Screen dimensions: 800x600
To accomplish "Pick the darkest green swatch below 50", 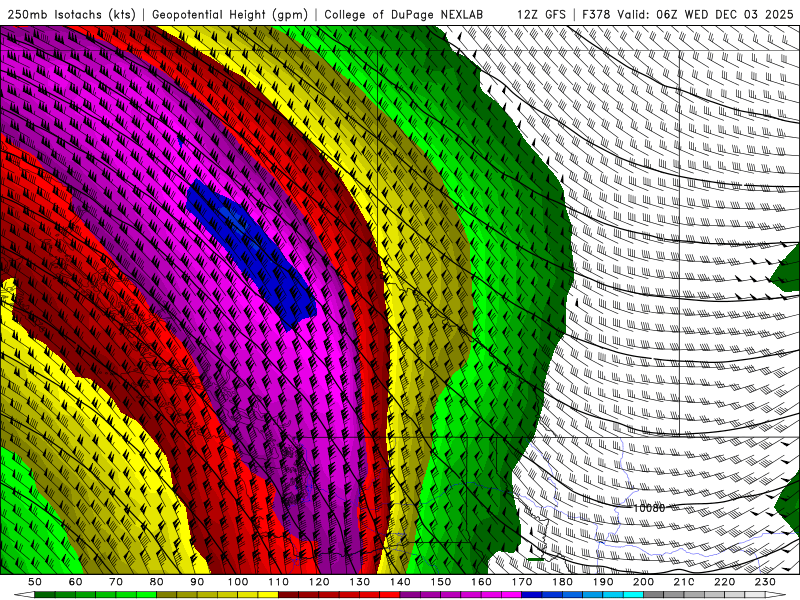I will point(44,595).
